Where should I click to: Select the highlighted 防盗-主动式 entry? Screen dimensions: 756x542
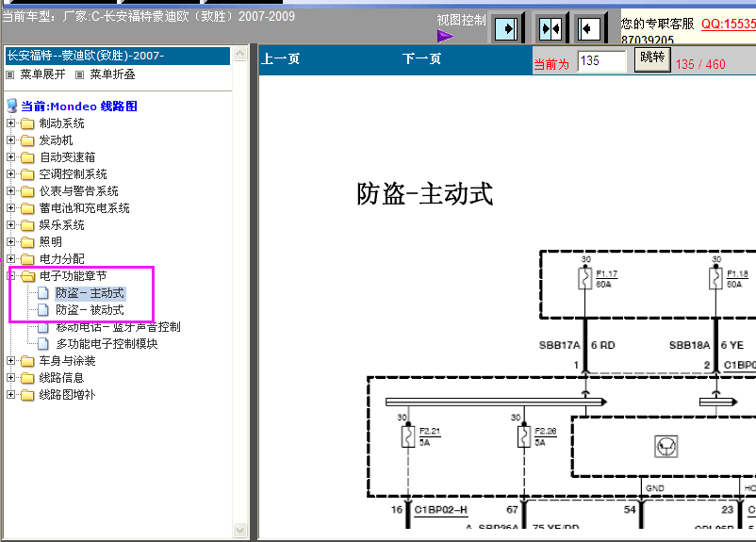click(x=90, y=293)
